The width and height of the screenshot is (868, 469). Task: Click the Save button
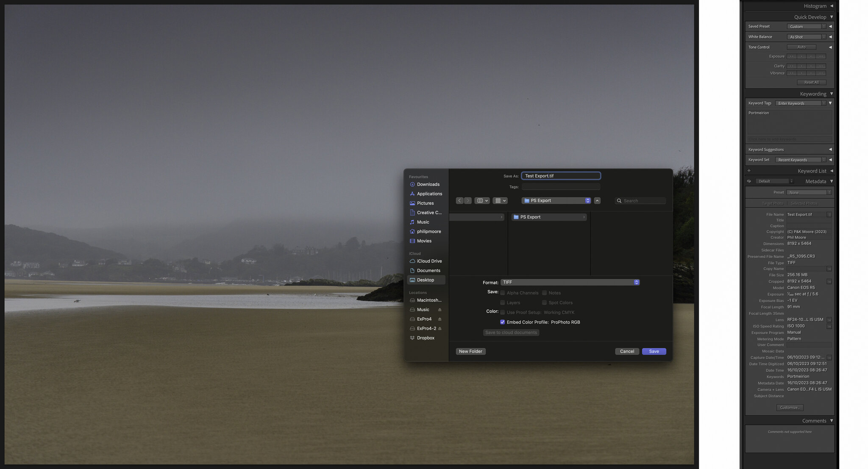click(654, 352)
